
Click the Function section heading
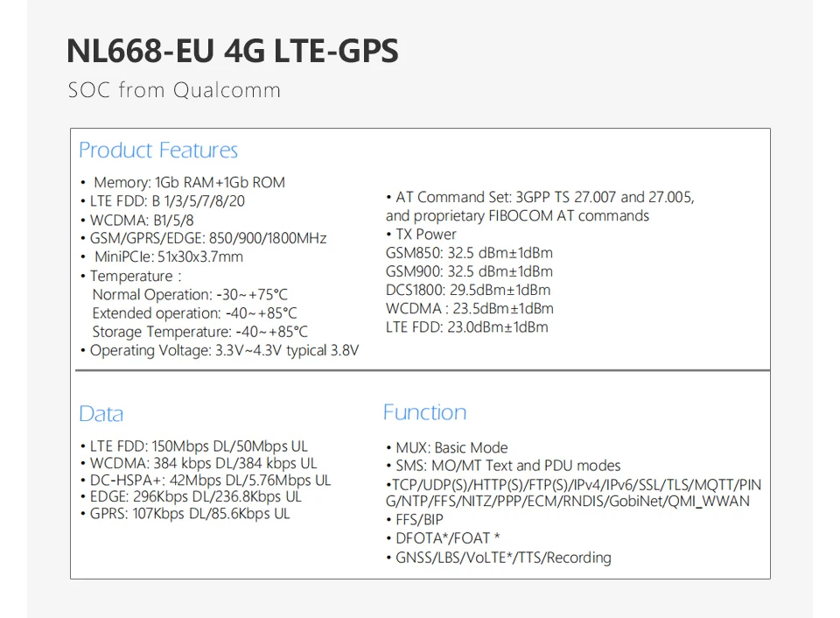(424, 412)
